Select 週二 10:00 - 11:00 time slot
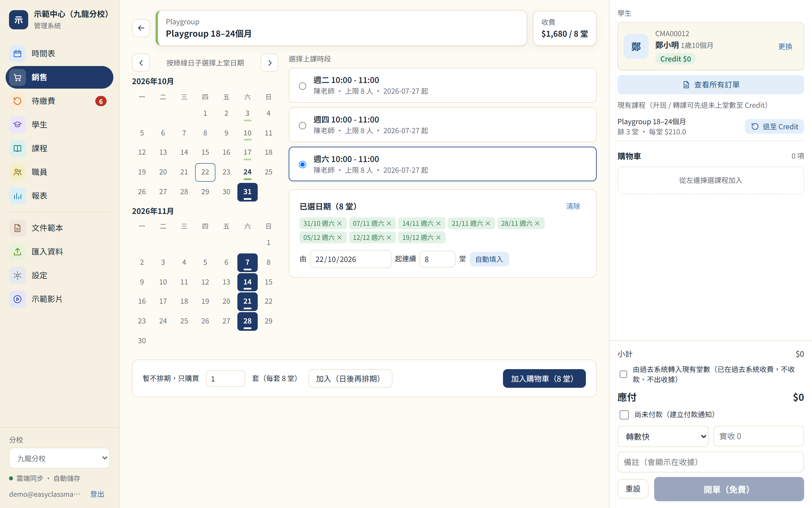The image size is (812, 508). (x=442, y=85)
